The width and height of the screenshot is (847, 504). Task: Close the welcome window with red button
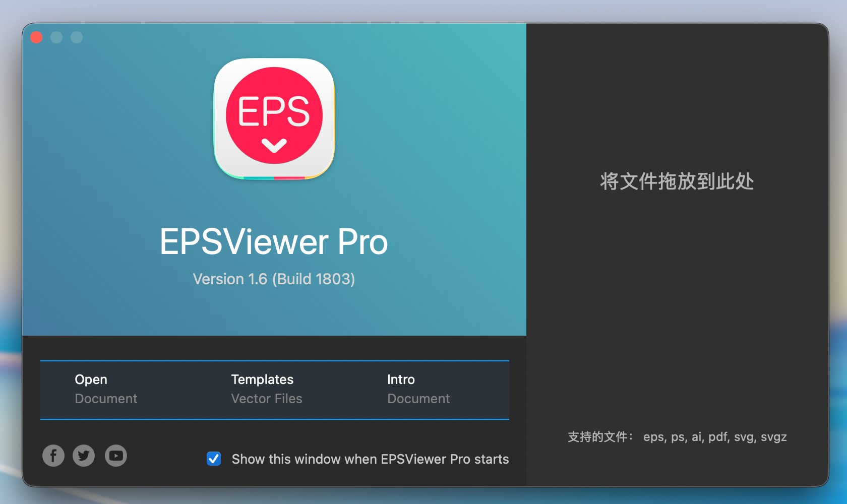tap(36, 37)
